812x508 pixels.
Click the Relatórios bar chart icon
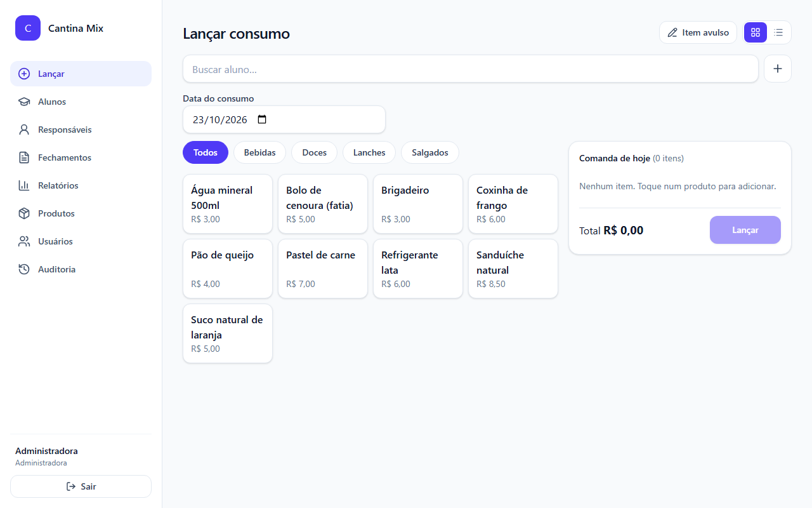point(24,185)
